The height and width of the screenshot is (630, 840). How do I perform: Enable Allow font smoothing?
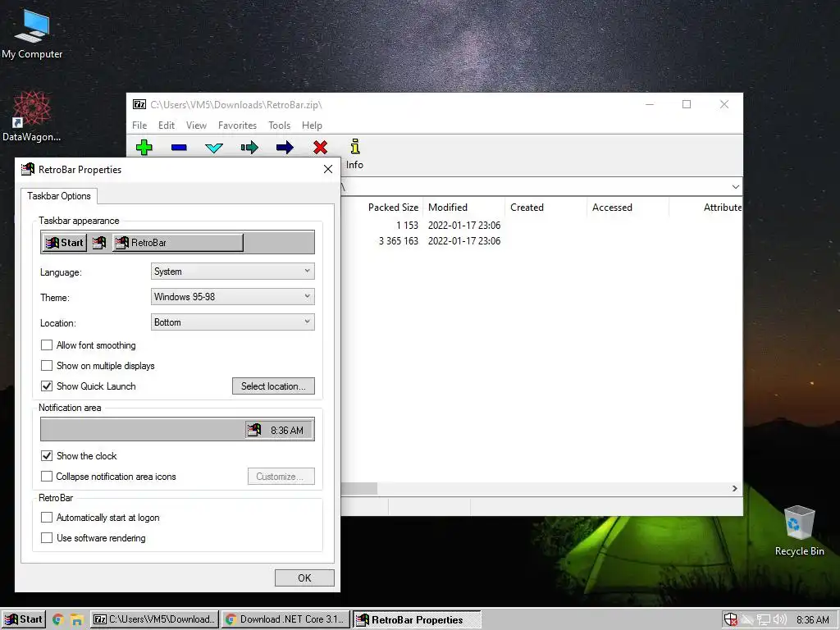pos(47,345)
